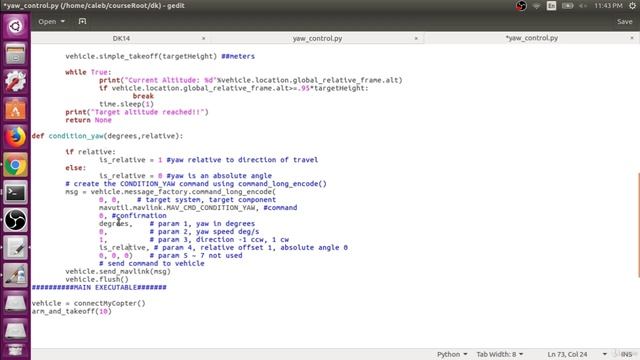Open Ubuntu Software Center in the dock
The width and height of the screenshot is (640, 360).
pyautogui.click(x=15, y=109)
